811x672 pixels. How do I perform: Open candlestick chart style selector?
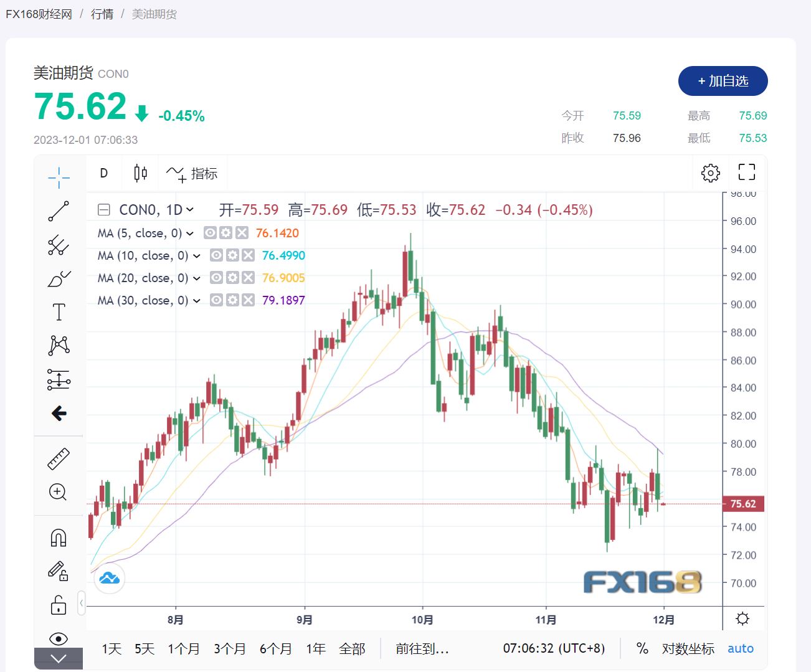tap(141, 173)
